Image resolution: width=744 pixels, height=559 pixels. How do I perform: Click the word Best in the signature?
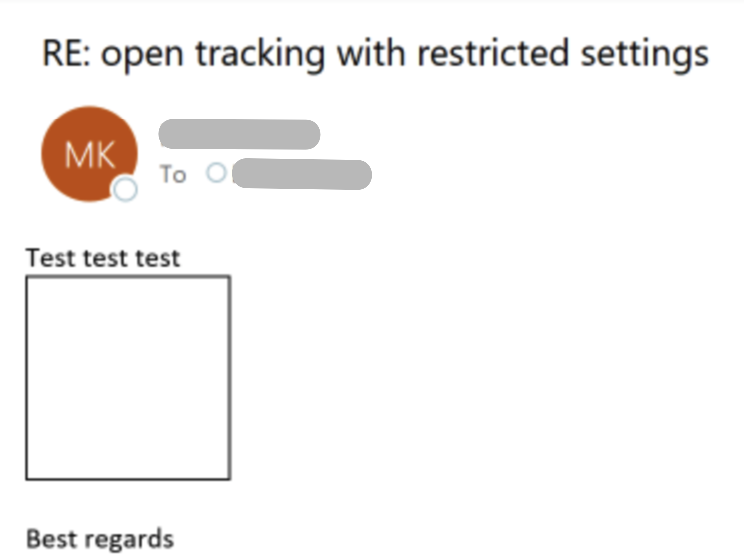coord(51,539)
